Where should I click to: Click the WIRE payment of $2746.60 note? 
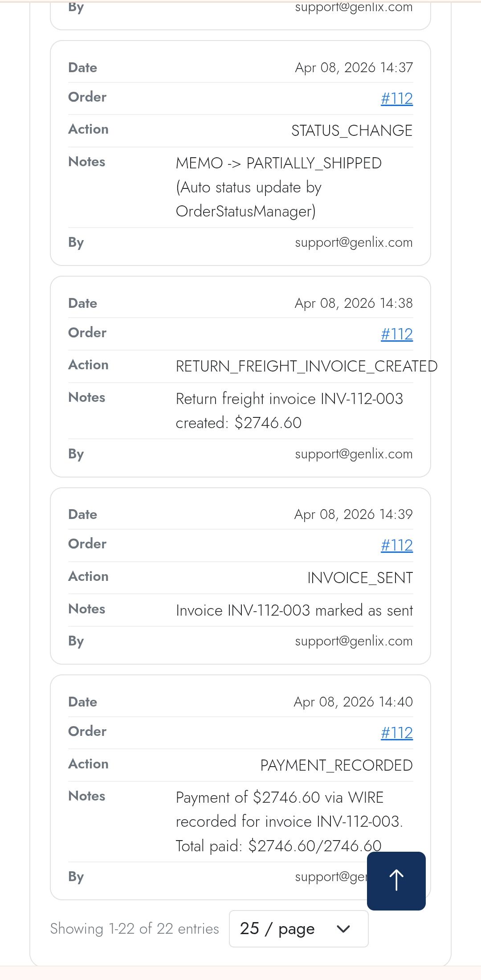pos(289,821)
